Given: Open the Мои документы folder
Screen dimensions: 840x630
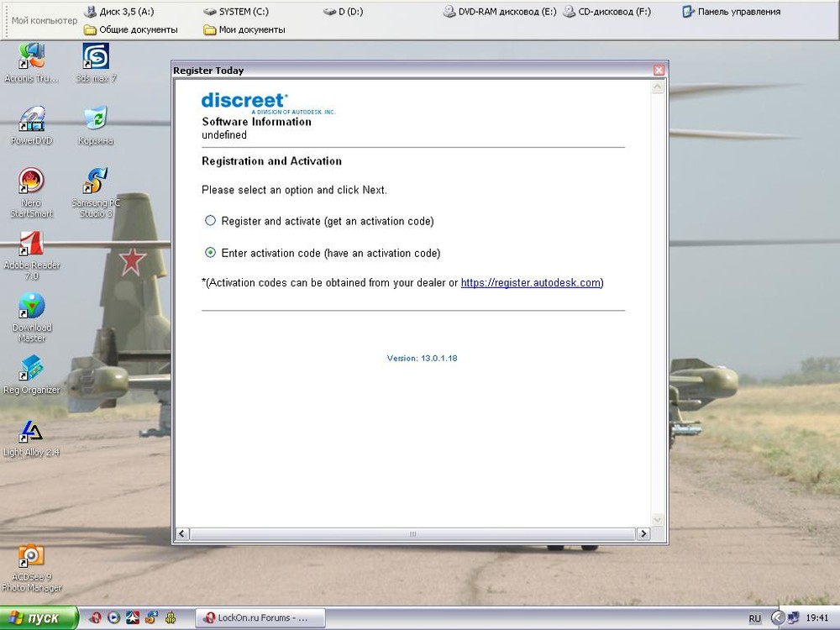Looking at the screenshot, I should [244, 29].
